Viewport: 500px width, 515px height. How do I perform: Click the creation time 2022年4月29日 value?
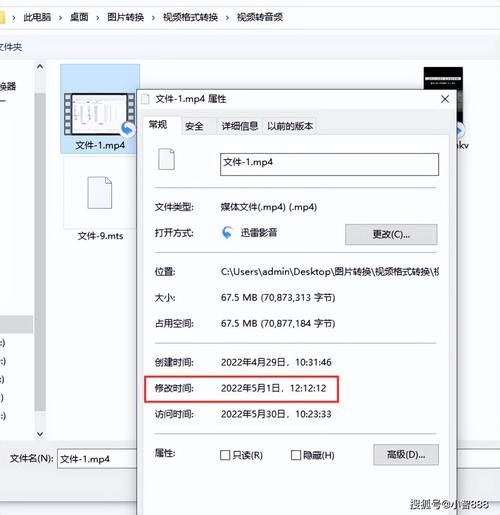click(x=276, y=362)
